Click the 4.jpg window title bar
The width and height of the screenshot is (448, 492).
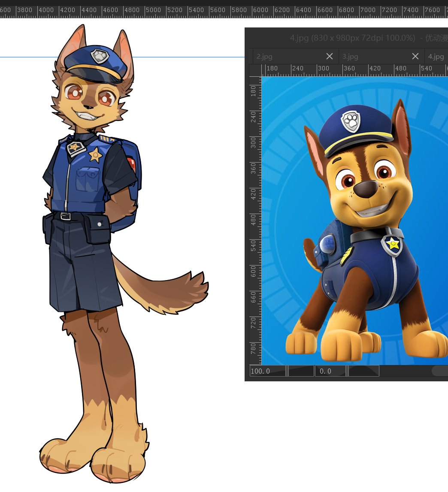point(347,38)
